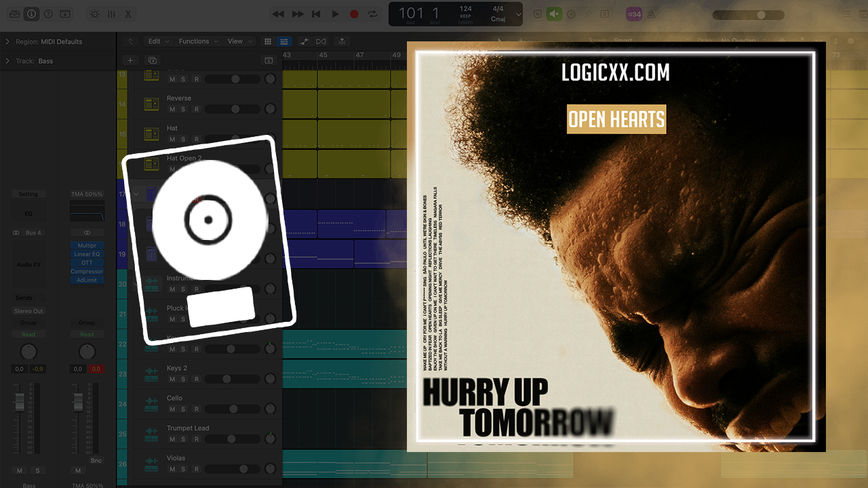
Task: Open the Editors scissors icon
Action: pos(127,14)
